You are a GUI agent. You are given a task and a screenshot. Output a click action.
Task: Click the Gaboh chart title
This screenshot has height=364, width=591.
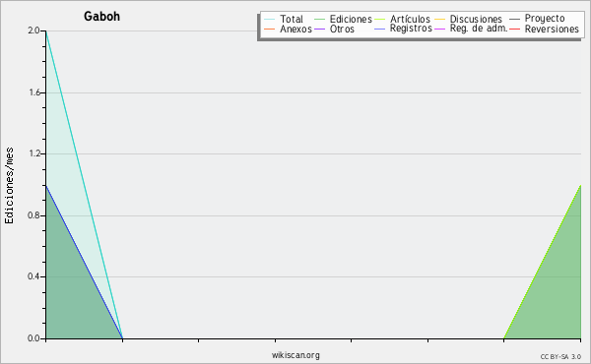tap(101, 16)
